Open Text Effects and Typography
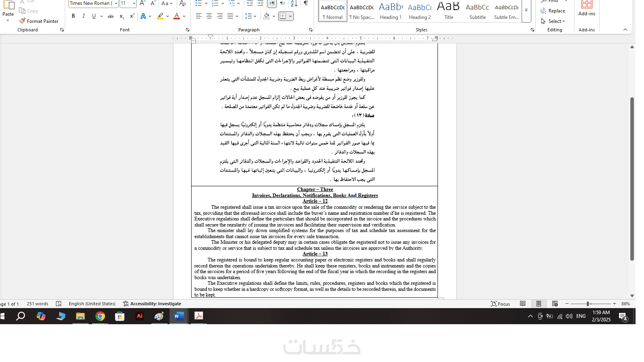This screenshot has height=362, width=644. tap(143, 16)
